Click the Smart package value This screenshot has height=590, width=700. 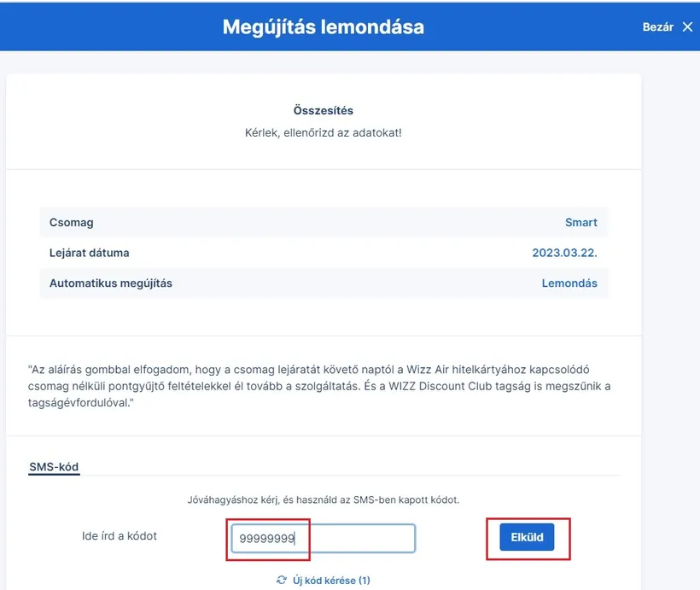[580, 222]
